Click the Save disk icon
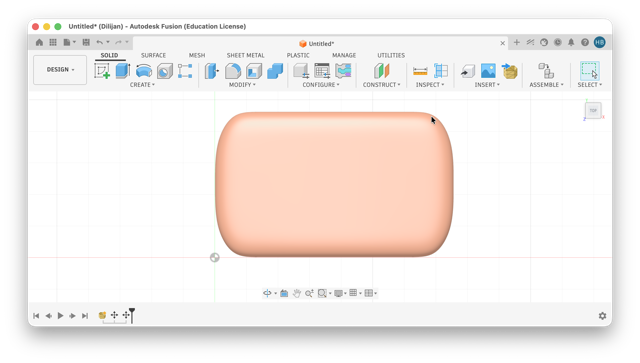The width and height of the screenshot is (640, 363). 86,42
